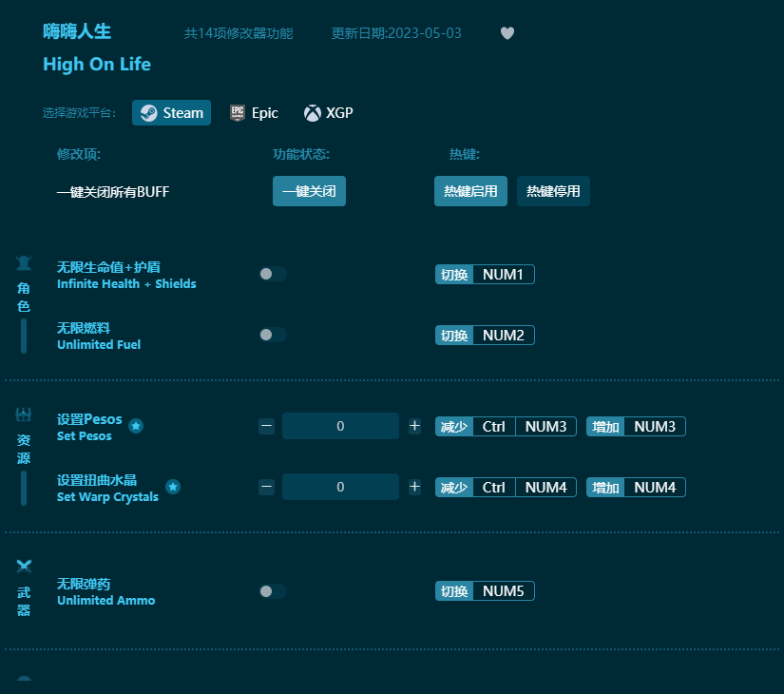Click the character category icon

24,263
